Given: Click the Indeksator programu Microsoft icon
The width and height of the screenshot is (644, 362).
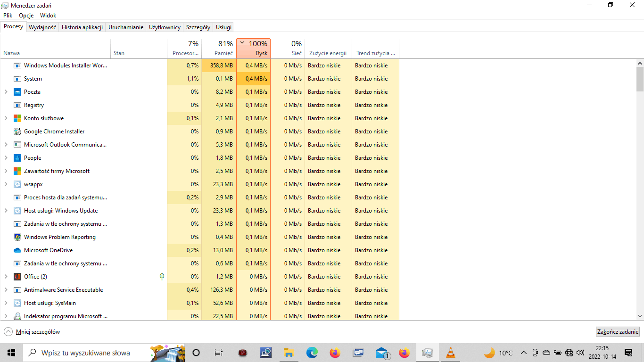Looking at the screenshot, I should coord(17,316).
